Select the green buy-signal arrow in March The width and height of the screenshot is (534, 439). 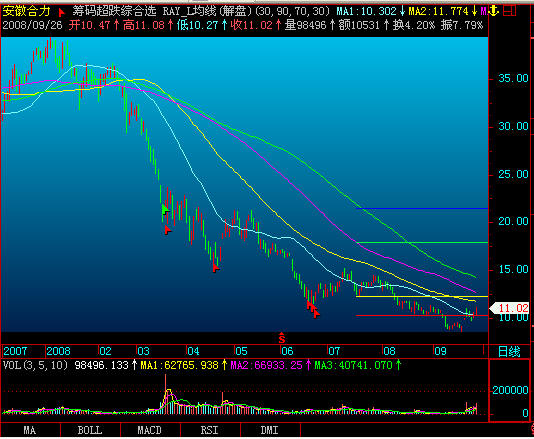[166, 209]
